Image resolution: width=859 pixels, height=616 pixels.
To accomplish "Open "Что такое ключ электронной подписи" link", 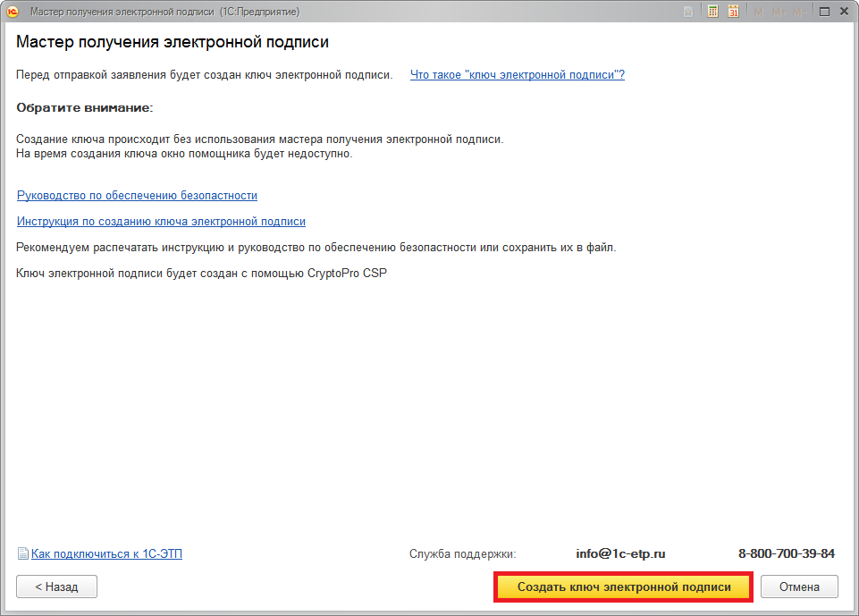I will (x=517, y=75).
